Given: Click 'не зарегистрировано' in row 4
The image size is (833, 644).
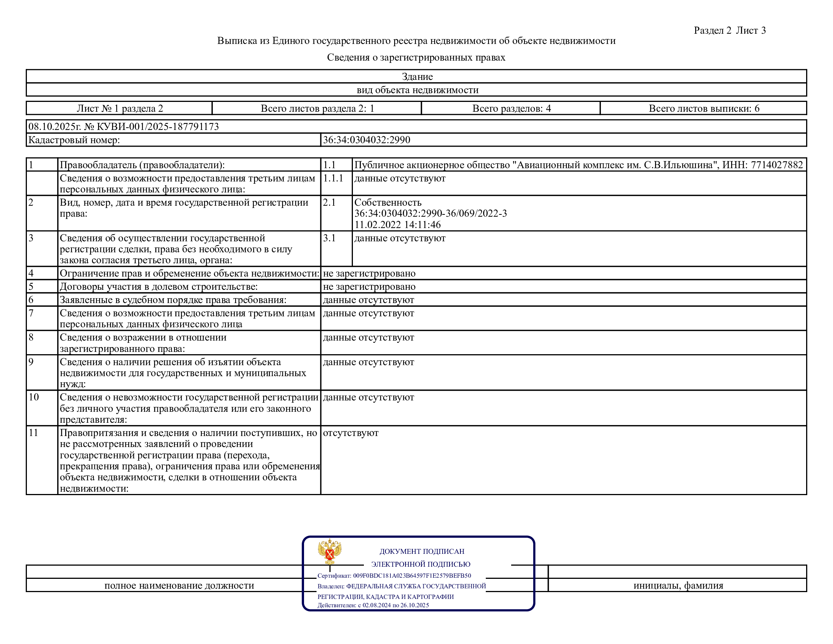Looking at the screenshot, I should (x=369, y=273).
